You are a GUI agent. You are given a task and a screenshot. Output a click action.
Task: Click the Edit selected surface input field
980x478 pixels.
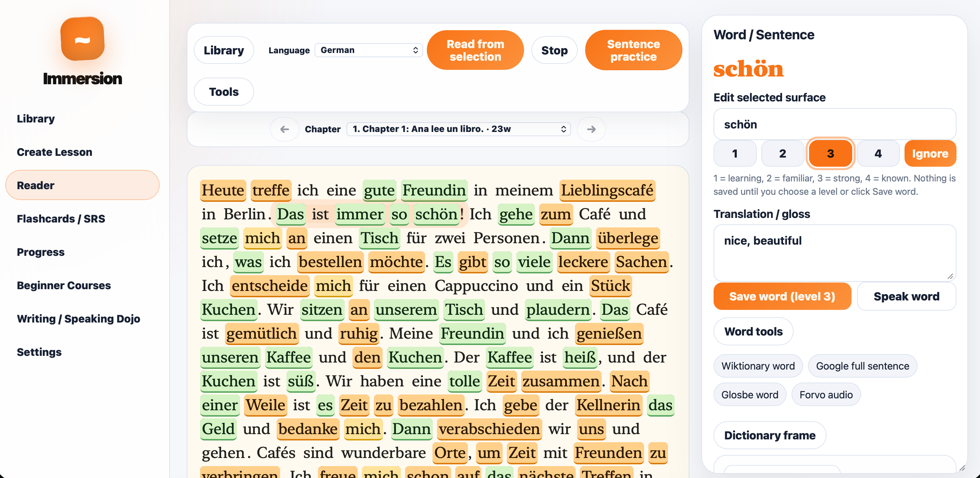click(x=835, y=124)
